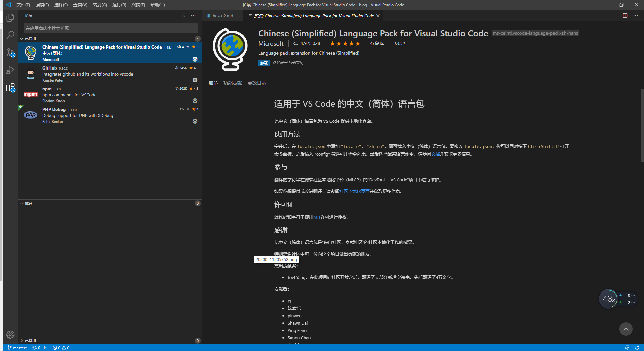644x351 pixels.
Task: Select the npm extension in list
Action: click(110, 95)
